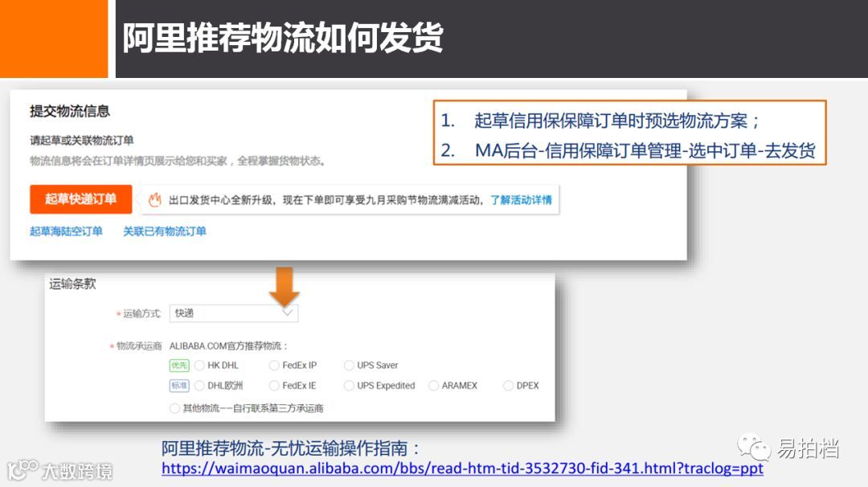
Task: Select the UPS Expedited carrier option
Action: pos(349,386)
